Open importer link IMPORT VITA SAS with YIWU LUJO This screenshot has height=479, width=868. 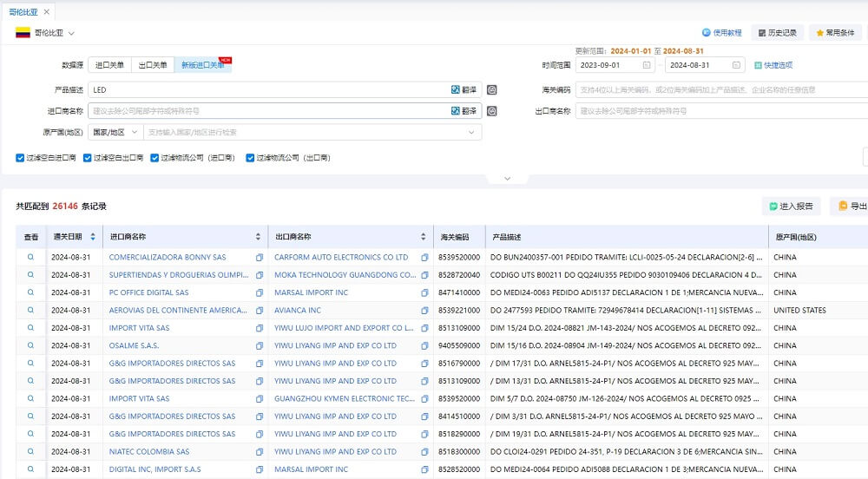139,328
